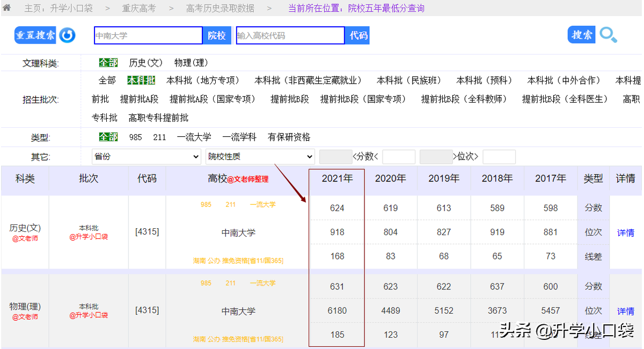The image size is (644, 349).
Task: Click the magnifier search icon at top right
Action: [x=608, y=35]
